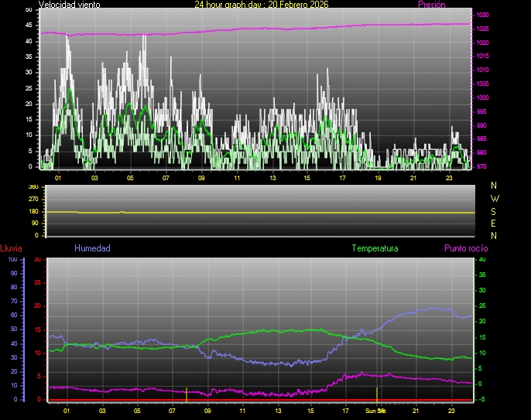Select the 'Lluvia' legend label

coord(11,248)
